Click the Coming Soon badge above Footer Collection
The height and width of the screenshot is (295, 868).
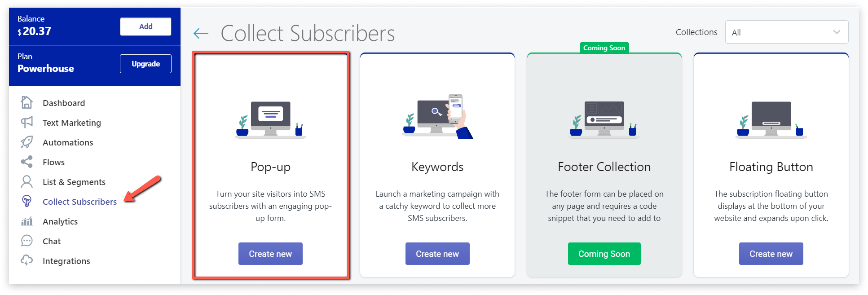coord(604,48)
